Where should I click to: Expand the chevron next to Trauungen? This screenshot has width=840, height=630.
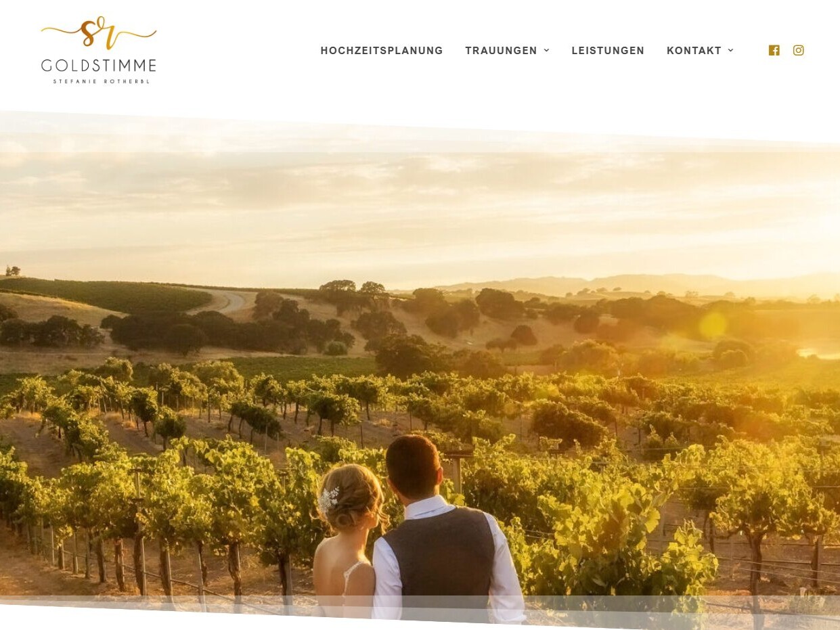pyautogui.click(x=546, y=51)
